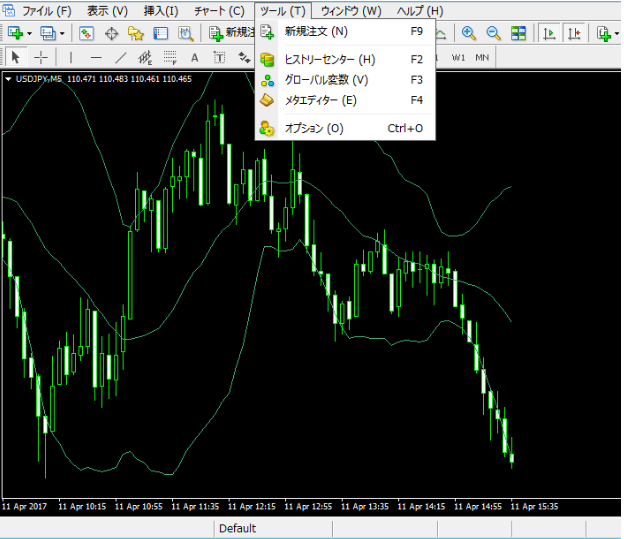Toggle Chart Shift button
624x539 pixels.
pyautogui.click(x=574, y=33)
